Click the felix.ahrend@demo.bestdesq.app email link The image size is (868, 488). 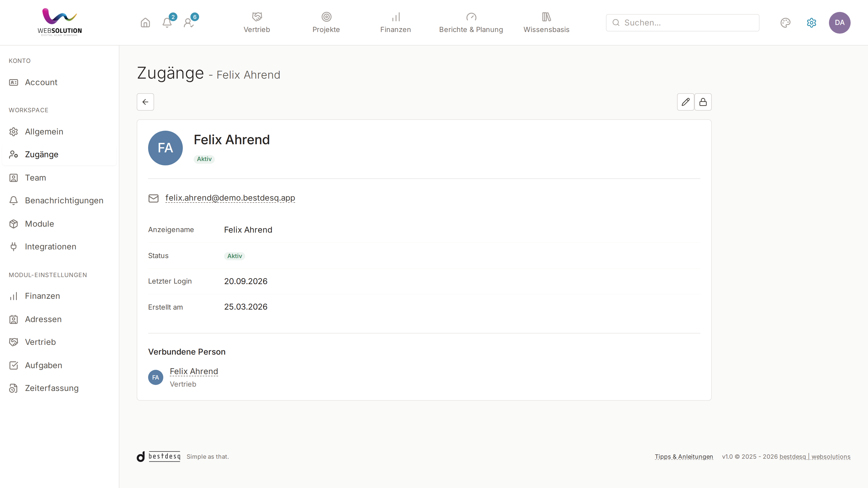[230, 198]
